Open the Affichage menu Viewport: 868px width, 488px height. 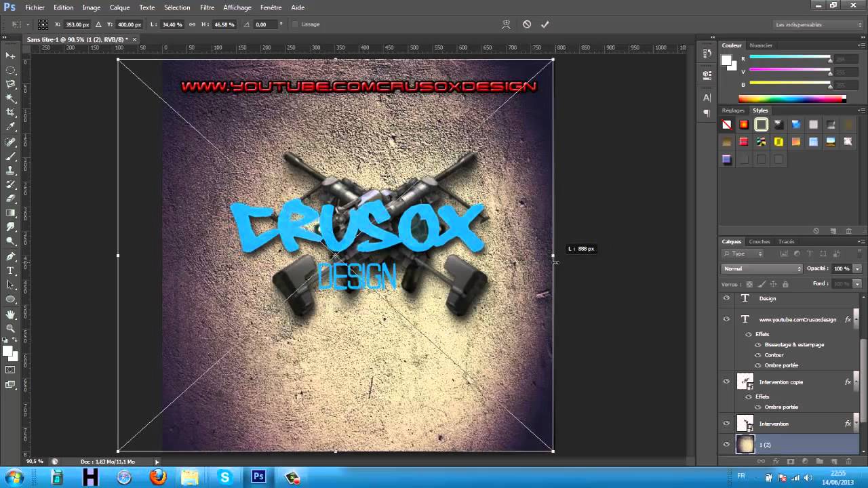pos(237,7)
